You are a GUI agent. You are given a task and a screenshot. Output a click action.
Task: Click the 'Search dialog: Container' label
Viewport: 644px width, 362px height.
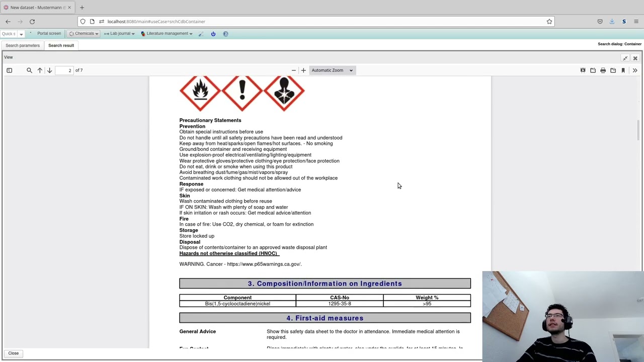point(619,44)
